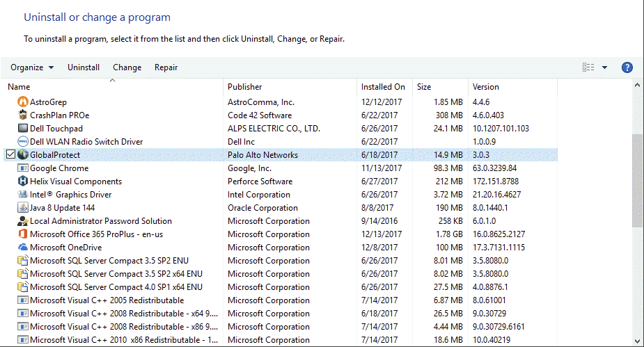Open the Organize dropdown menu

click(32, 67)
